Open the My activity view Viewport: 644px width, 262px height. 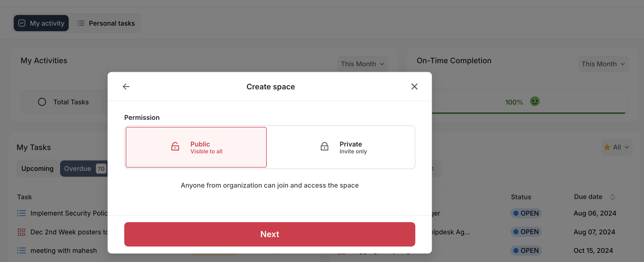[x=41, y=23]
